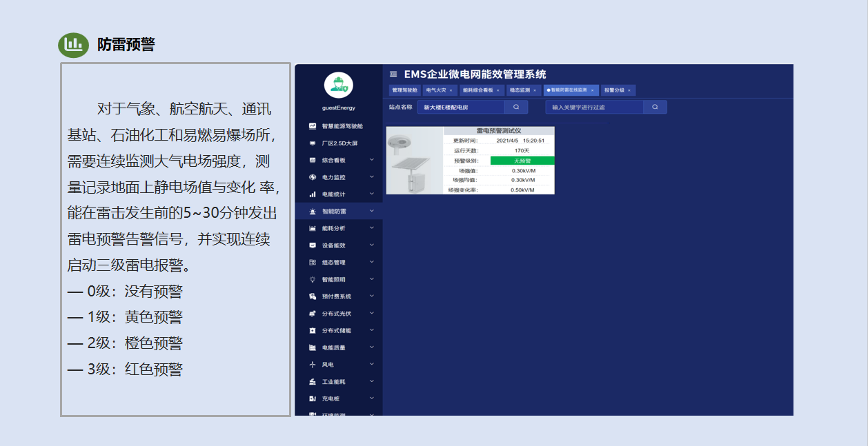
Task: Click the 风电 wind turbine icon
Action: pyautogui.click(x=313, y=365)
